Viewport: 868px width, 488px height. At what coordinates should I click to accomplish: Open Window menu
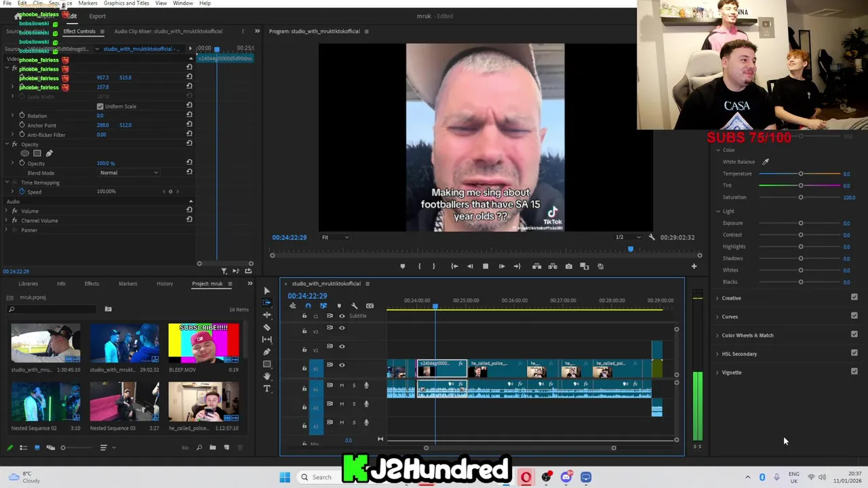[183, 3]
